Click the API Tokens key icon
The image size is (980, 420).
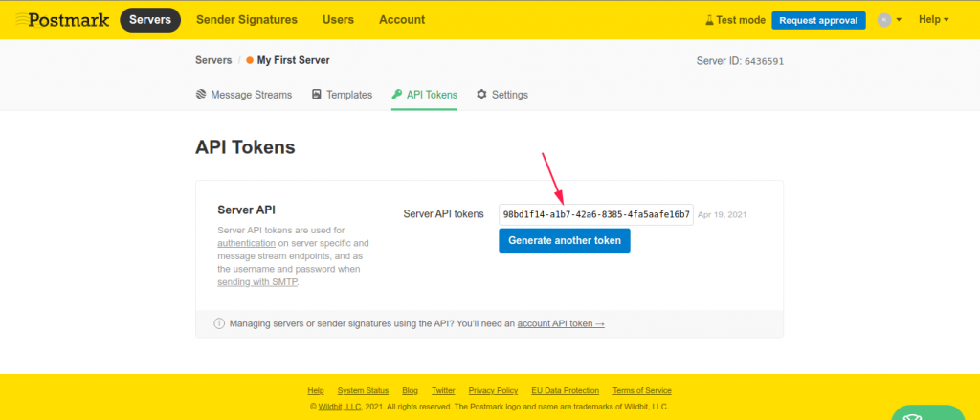[397, 95]
